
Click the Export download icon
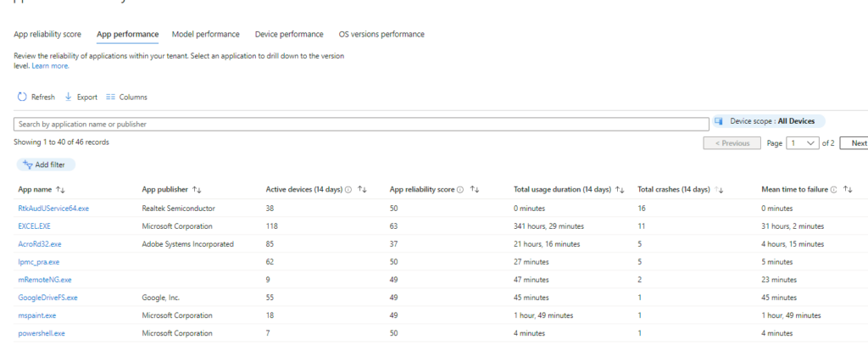pyautogui.click(x=69, y=97)
